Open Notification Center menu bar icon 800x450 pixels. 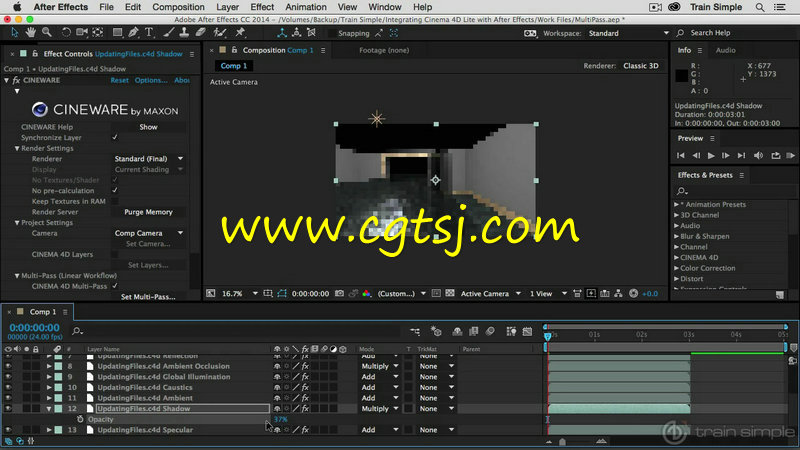pos(780,7)
